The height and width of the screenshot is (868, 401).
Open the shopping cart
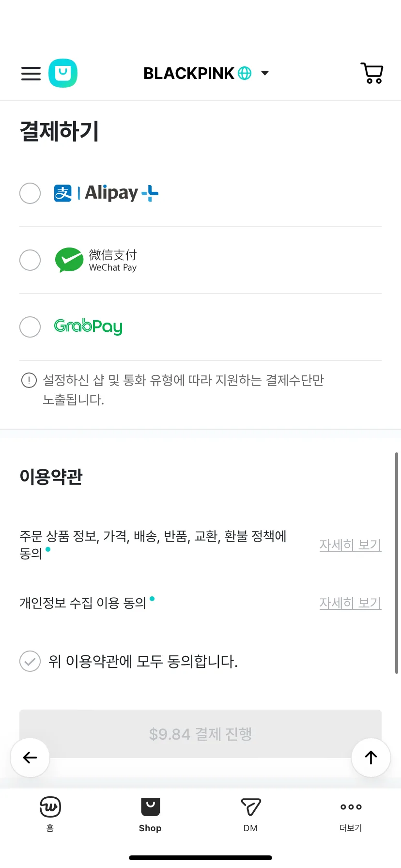[x=372, y=74]
